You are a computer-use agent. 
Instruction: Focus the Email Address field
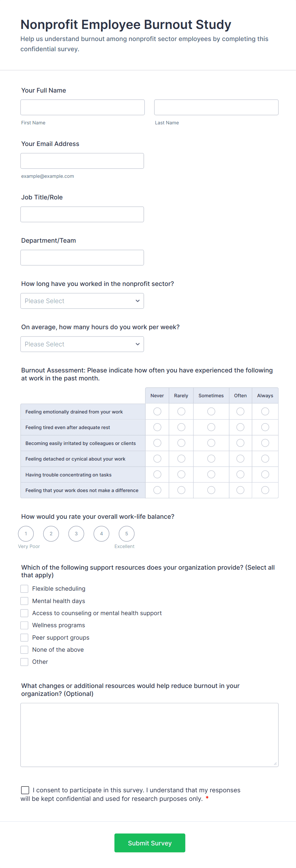point(82,161)
